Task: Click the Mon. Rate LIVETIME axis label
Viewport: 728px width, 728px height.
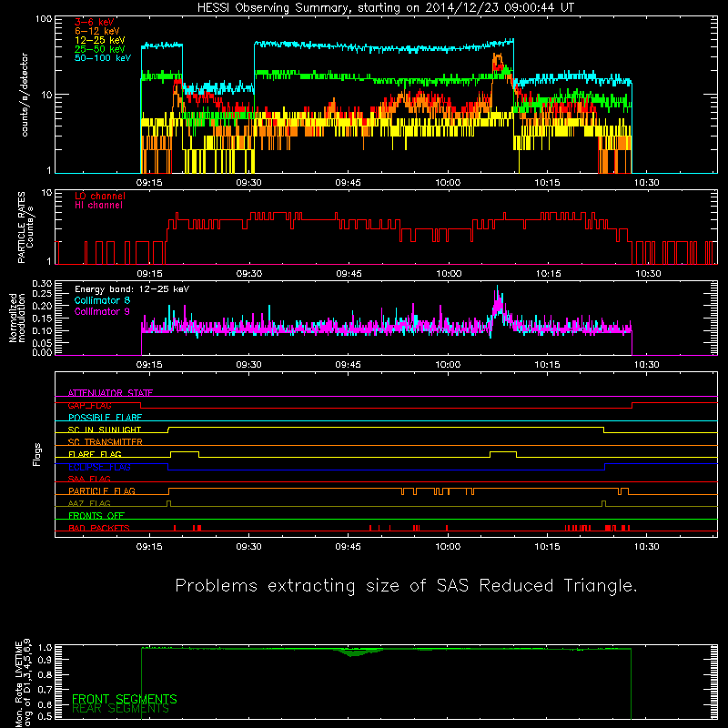Action: point(22,685)
